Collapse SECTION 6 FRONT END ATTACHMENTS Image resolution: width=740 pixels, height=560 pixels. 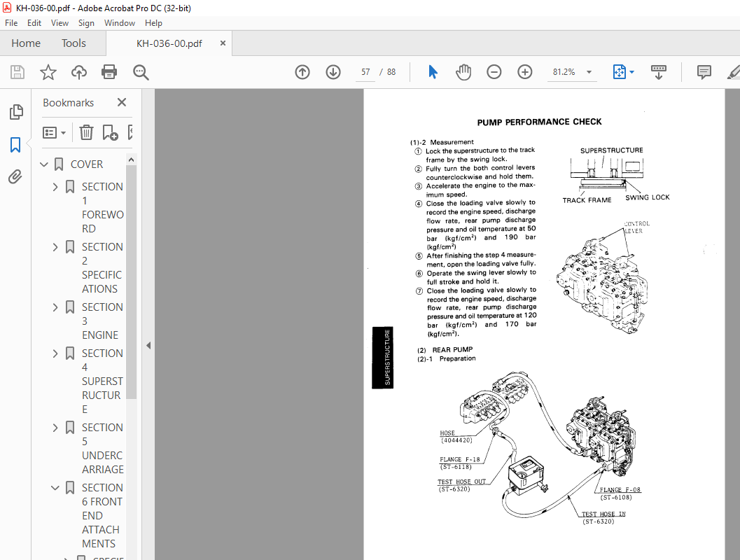[55, 488]
